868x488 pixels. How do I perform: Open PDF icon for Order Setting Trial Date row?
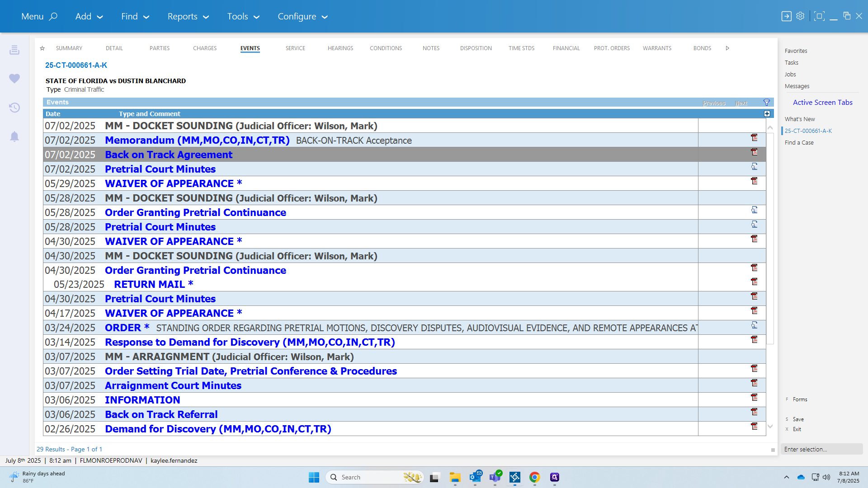tap(754, 368)
